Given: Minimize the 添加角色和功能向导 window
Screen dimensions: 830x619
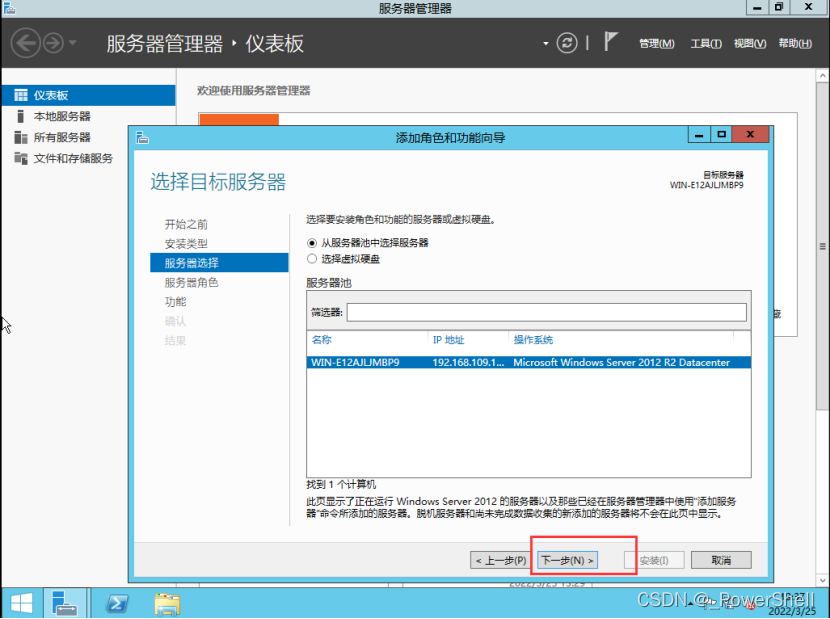Looking at the screenshot, I should click(x=699, y=135).
